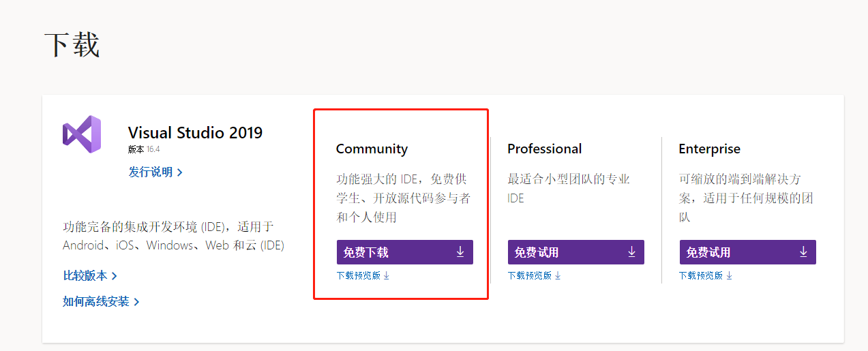Open the 比较版本 link
The height and width of the screenshot is (351, 868).
85,276
